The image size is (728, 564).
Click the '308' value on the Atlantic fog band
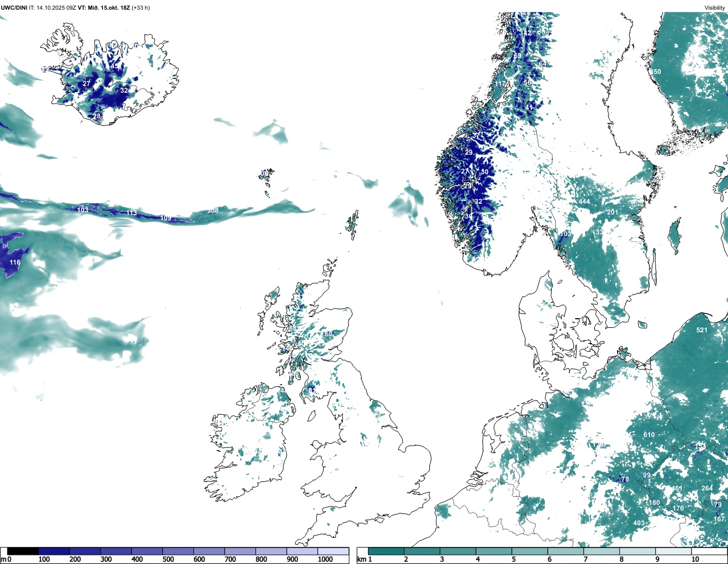(212, 211)
